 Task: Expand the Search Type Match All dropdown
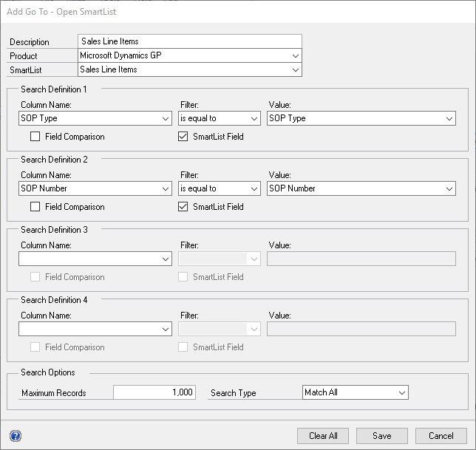pyautogui.click(x=356, y=392)
